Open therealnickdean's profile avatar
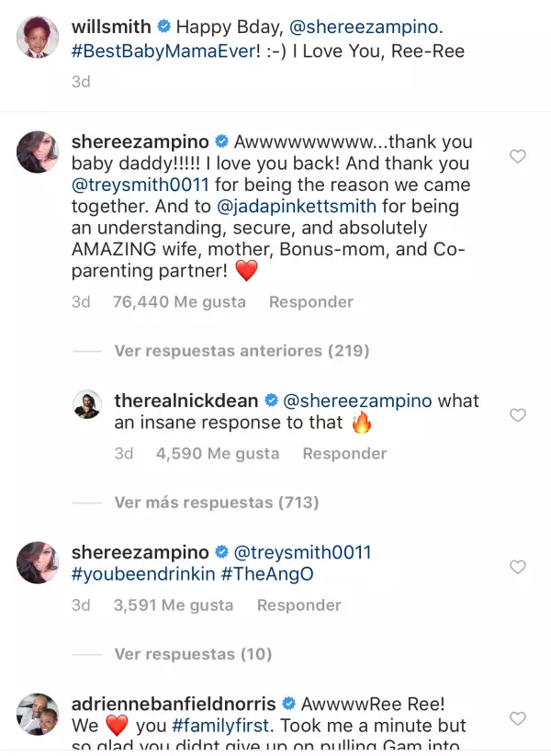 tap(87, 403)
